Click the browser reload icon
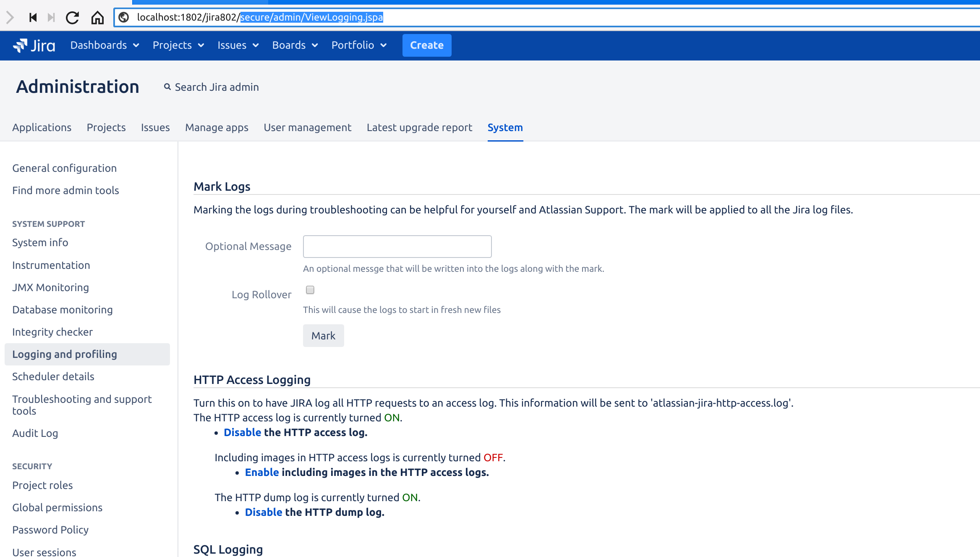This screenshot has height=557, width=980. 72,18
